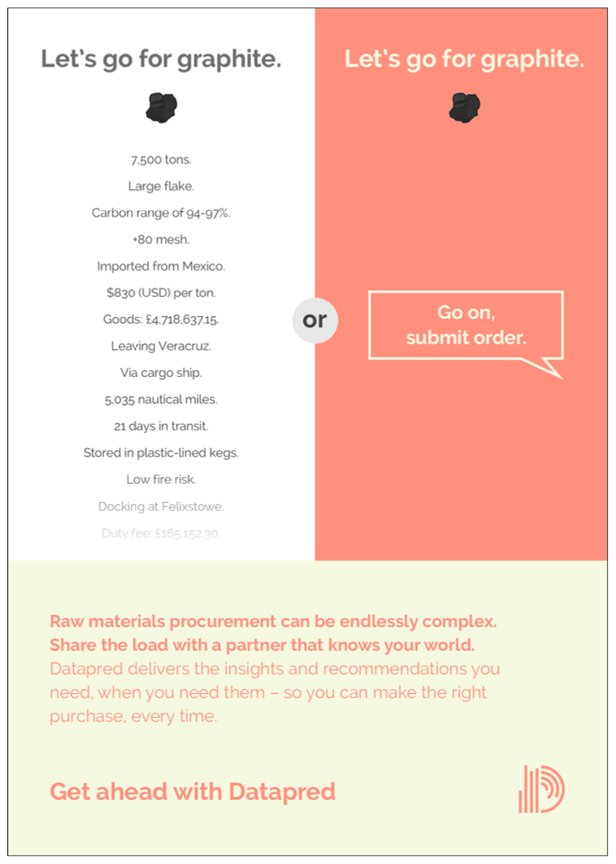
Task: Click the "7,500 tons." line
Action: coord(161,159)
